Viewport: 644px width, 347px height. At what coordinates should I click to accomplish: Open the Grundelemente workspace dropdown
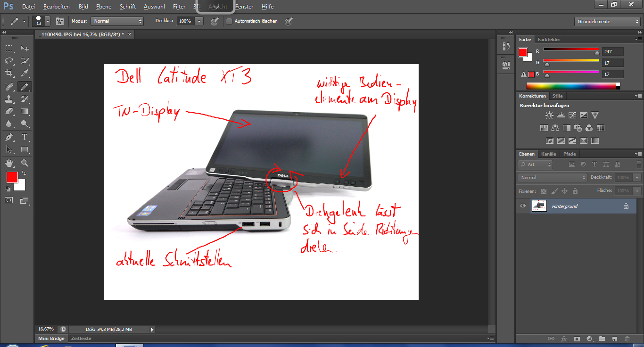tap(607, 21)
